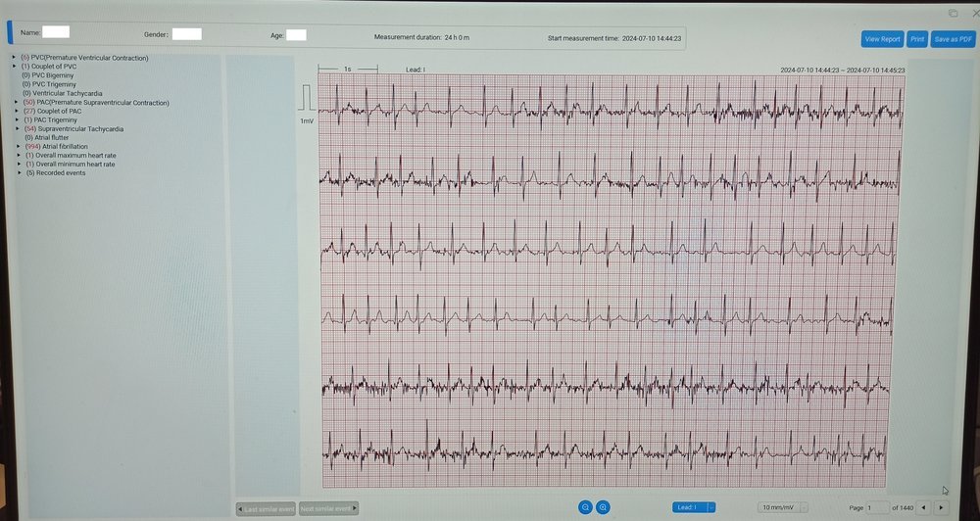Expand the Atrial fibrillation row
This screenshot has height=521, width=980.
click(x=20, y=146)
